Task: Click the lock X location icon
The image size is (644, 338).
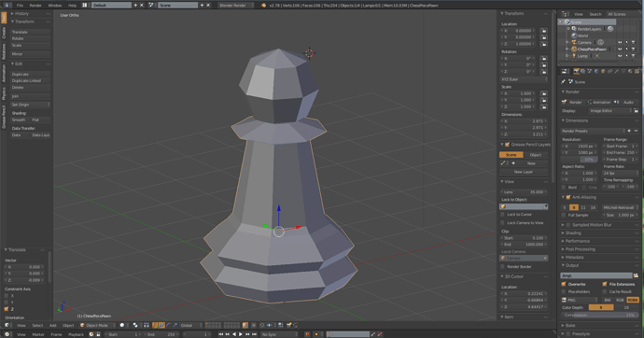Action: (x=544, y=31)
